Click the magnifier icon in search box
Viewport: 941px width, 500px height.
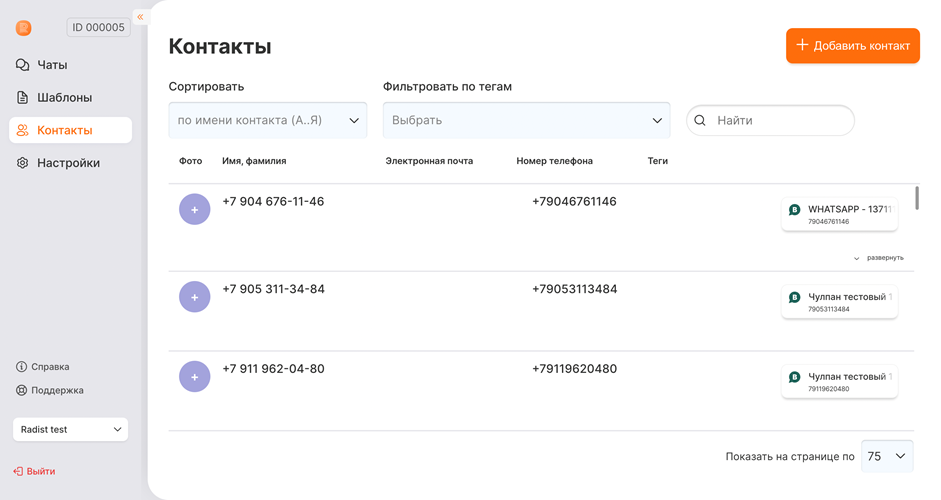[700, 120]
